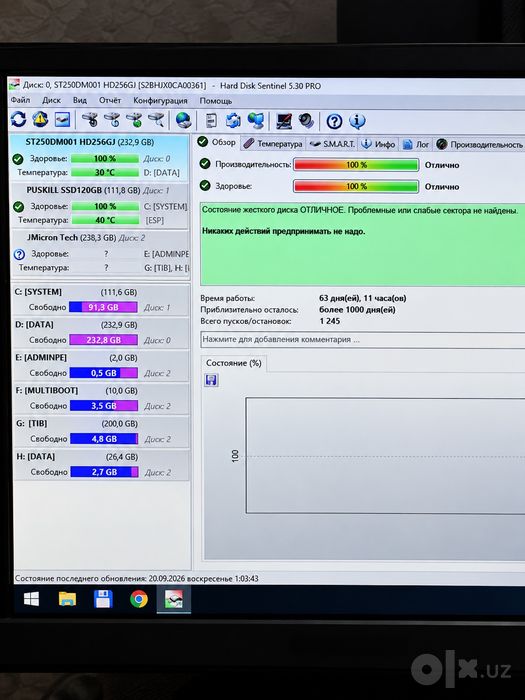Click the report document toolbar icon

211,121
